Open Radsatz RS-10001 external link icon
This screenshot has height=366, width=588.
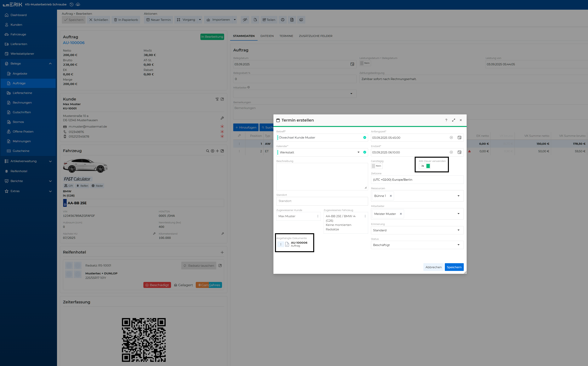click(220, 266)
